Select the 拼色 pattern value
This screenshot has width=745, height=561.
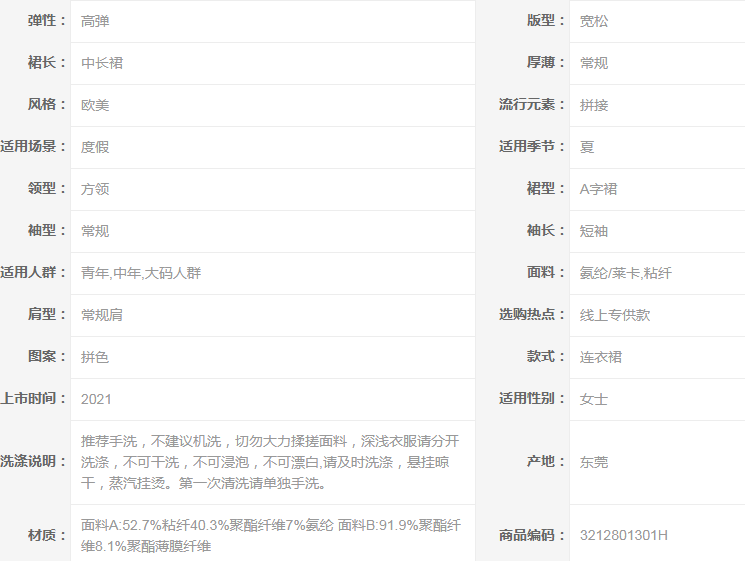(x=95, y=357)
